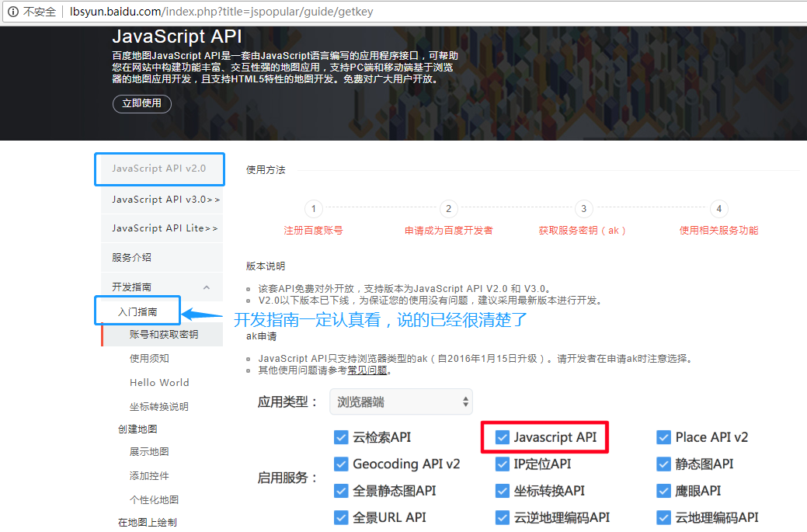Click the 版本说明 heading

(266, 266)
